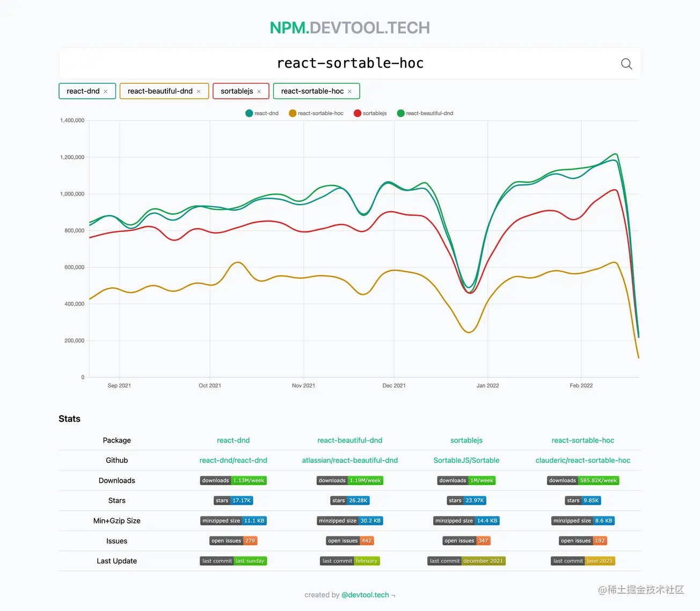Remove the react-beautiful-dnd tag with its x
The width and height of the screenshot is (700, 611).
[199, 92]
